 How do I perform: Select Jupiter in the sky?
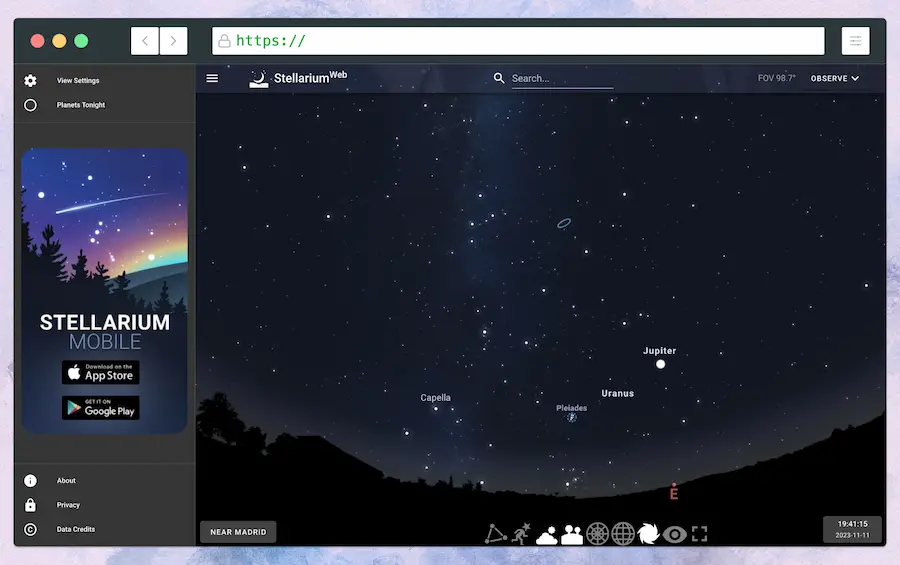point(660,364)
